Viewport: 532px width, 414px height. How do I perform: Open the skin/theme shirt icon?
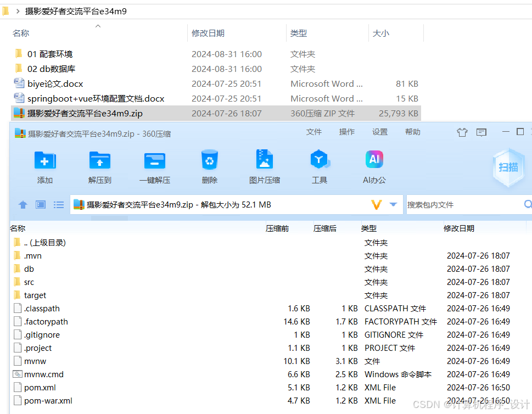462,132
